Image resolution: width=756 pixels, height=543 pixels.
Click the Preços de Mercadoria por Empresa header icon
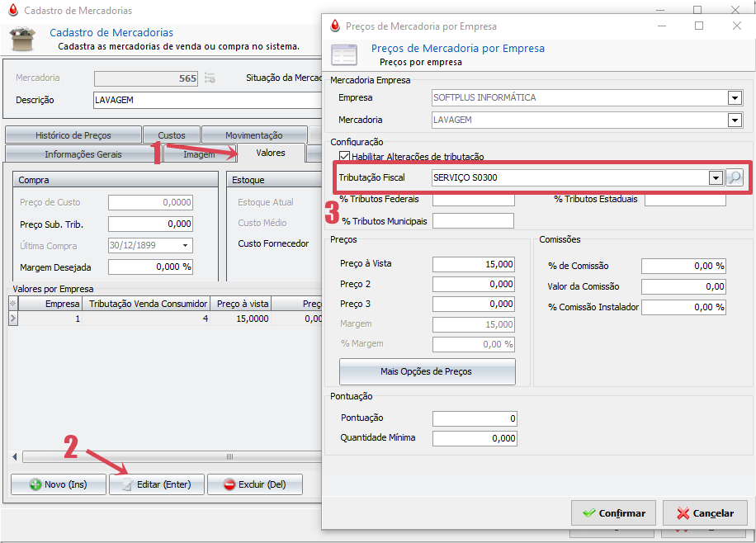[344, 55]
